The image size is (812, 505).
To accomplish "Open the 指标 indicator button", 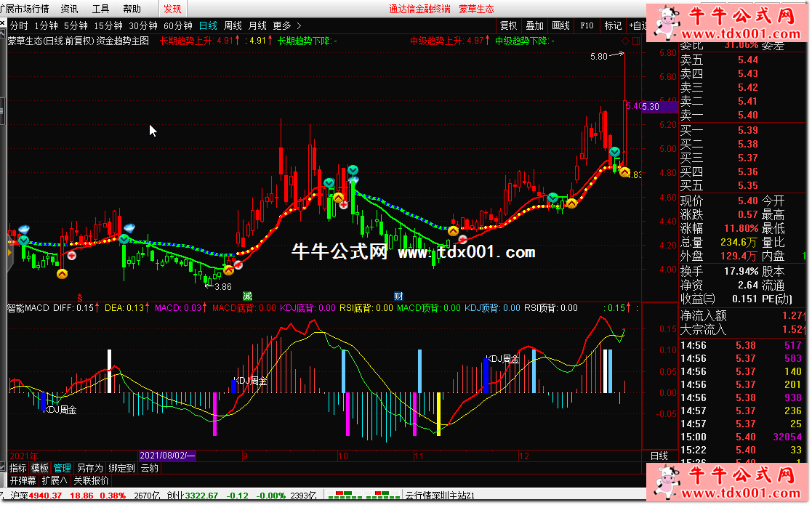I will pos(18,468).
